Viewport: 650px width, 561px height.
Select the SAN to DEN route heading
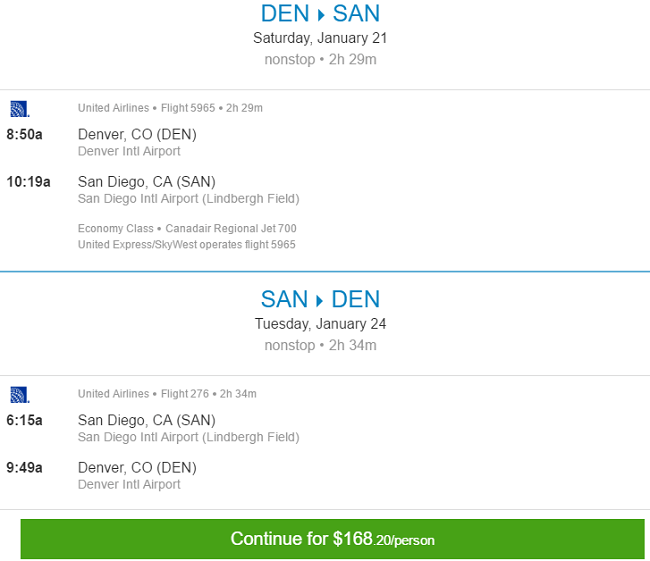(x=320, y=299)
